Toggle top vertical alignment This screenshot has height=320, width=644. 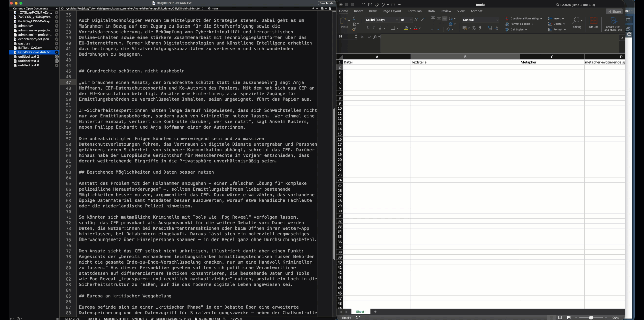[x=433, y=18]
